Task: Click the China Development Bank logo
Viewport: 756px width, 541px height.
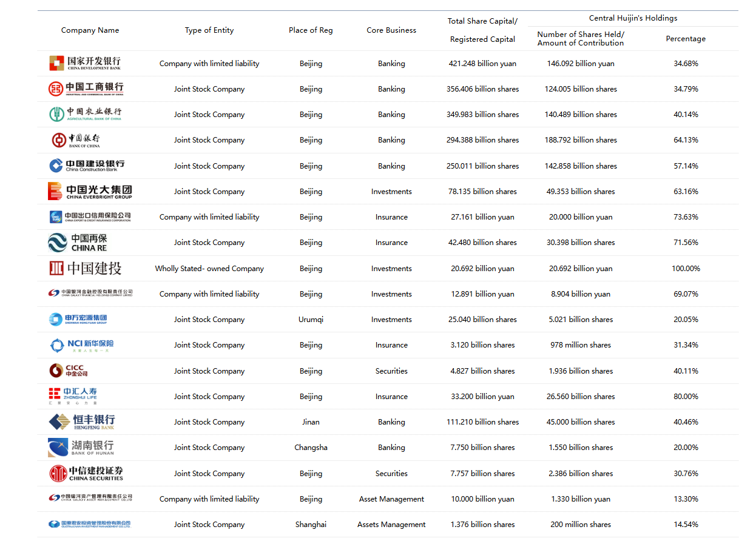Action: (x=85, y=63)
